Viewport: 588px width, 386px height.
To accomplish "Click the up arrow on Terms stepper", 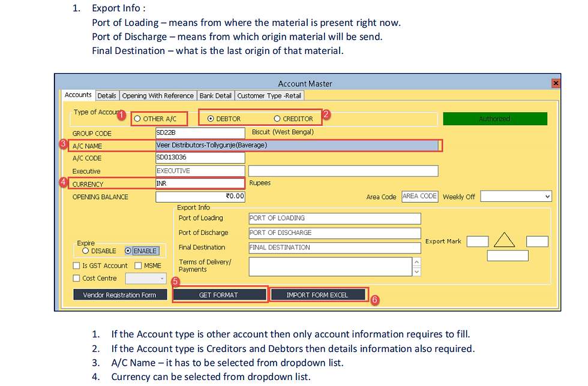I will [x=416, y=261].
